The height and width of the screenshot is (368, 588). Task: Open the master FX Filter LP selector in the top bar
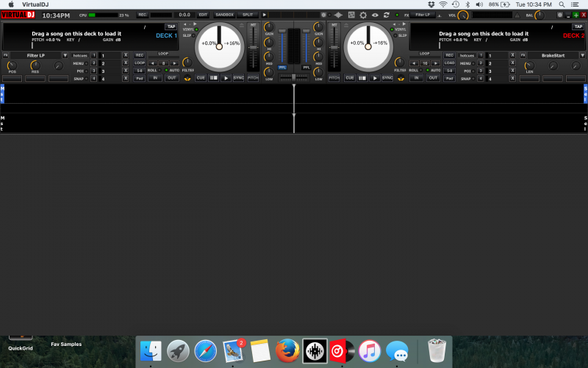423,15
